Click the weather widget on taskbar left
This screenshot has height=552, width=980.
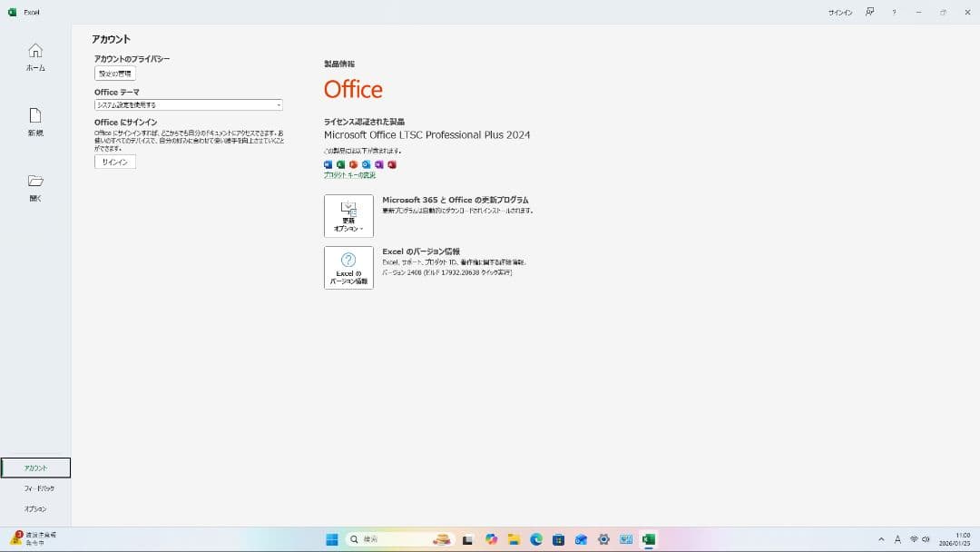point(34,539)
